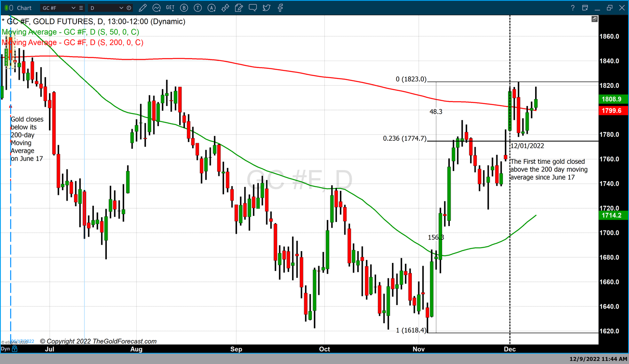Open the window layout dropdown icon

[585, 8]
